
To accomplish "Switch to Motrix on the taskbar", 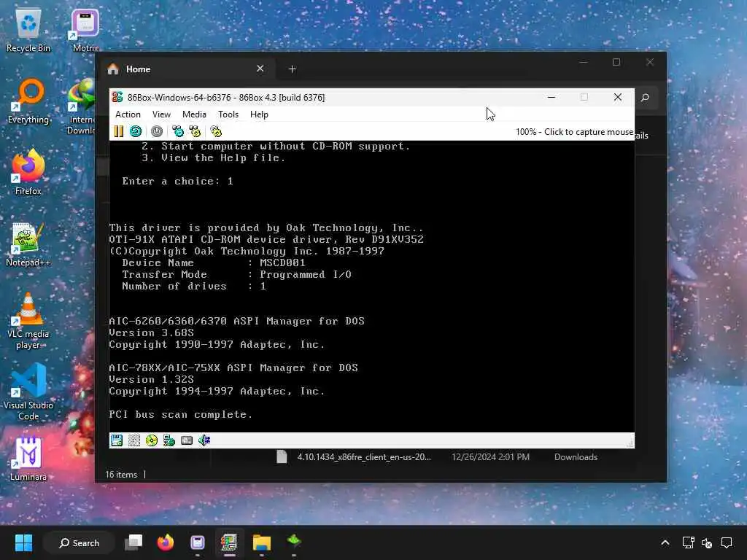I will (197, 542).
